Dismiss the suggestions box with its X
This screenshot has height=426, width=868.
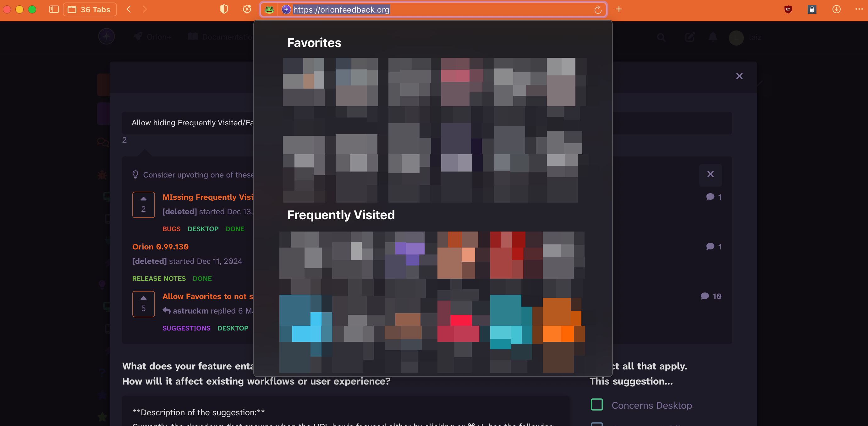(710, 174)
